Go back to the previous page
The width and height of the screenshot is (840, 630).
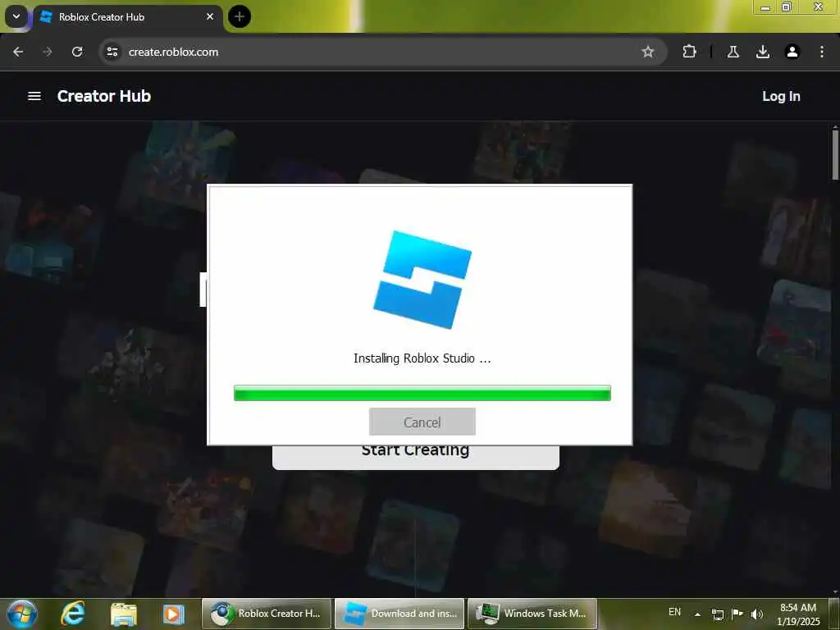tap(18, 52)
